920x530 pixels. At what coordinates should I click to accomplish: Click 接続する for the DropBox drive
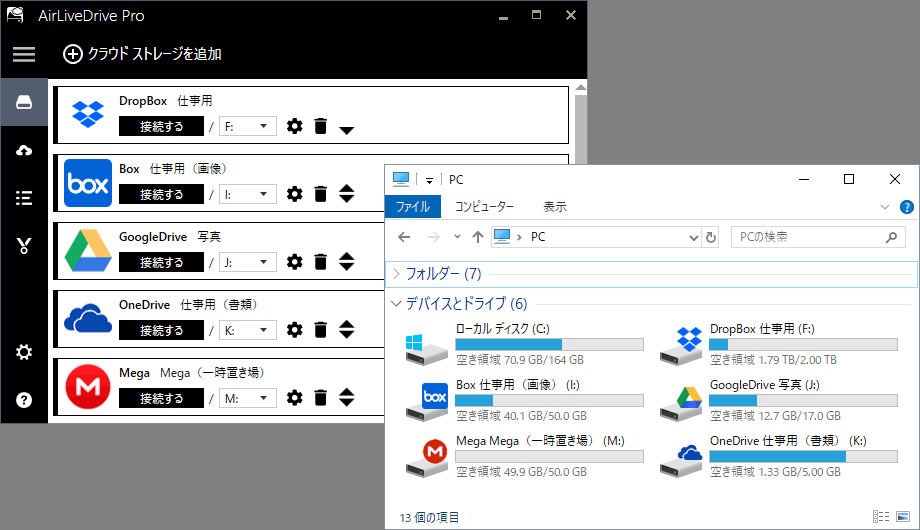(161, 126)
